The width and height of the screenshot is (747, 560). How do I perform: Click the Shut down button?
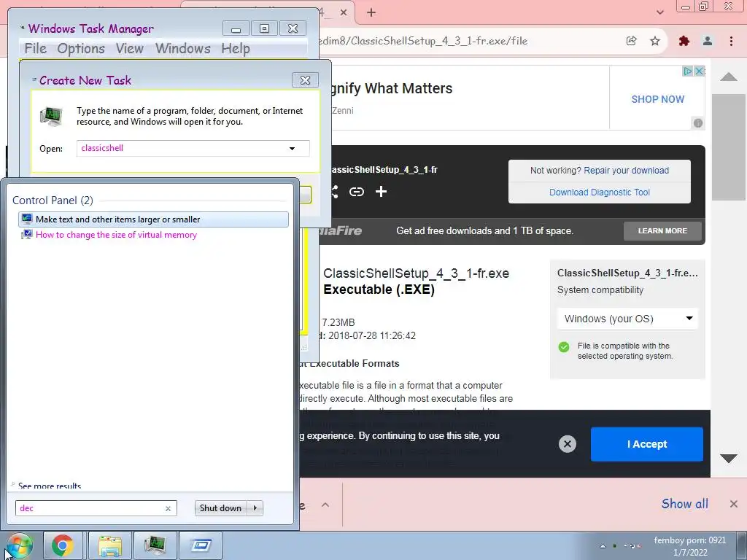point(220,508)
